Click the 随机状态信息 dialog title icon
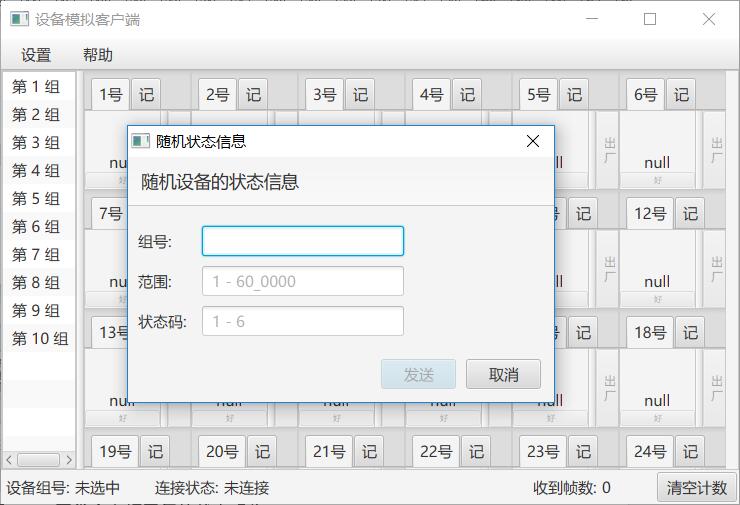This screenshot has height=505, width=740. (x=140, y=141)
